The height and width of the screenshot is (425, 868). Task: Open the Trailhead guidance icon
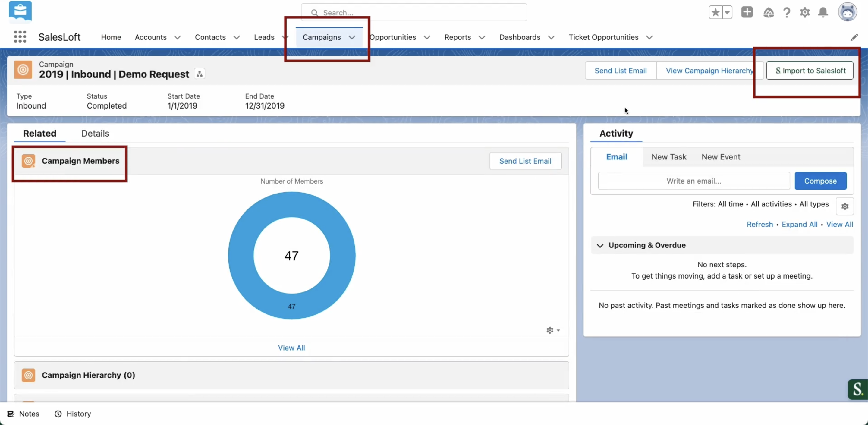click(768, 13)
